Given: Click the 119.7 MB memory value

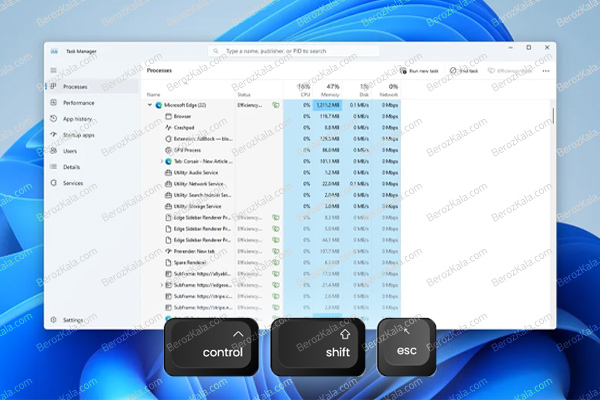Looking at the screenshot, I should pos(329,116).
